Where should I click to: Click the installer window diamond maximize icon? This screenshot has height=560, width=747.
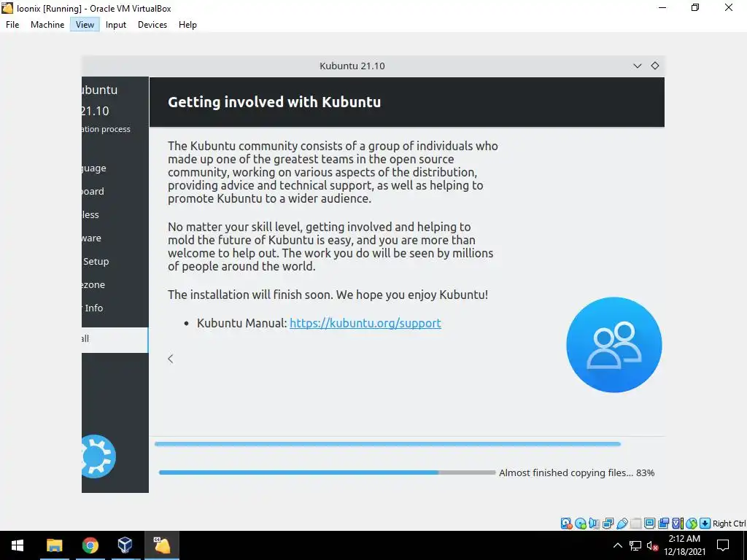coord(655,66)
